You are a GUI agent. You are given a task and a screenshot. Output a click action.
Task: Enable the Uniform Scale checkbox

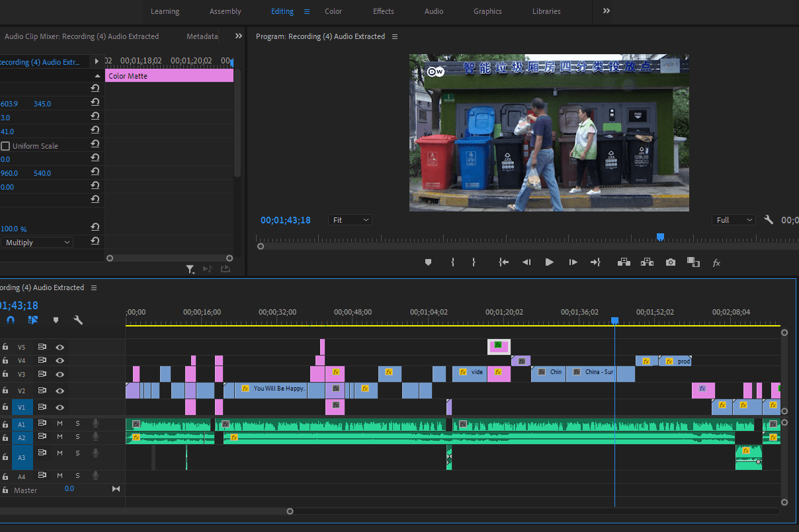pyautogui.click(x=6, y=146)
